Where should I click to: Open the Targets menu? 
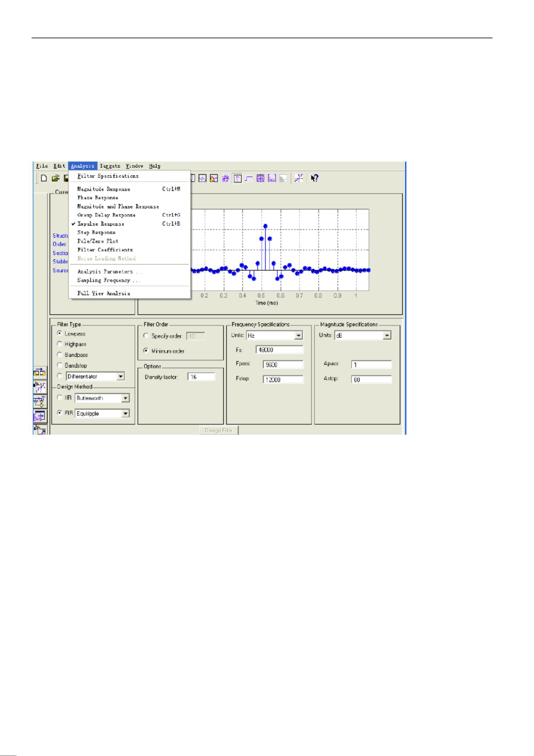click(x=110, y=166)
